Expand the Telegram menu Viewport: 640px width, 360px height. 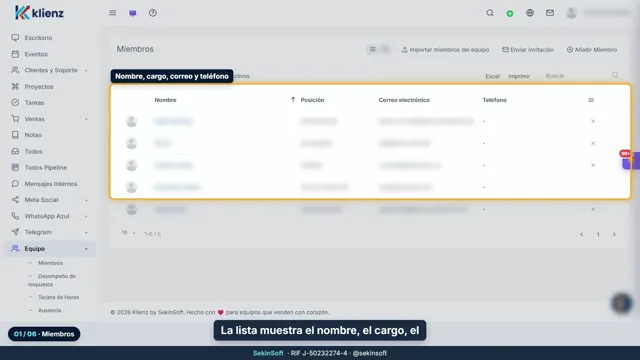click(x=50, y=232)
